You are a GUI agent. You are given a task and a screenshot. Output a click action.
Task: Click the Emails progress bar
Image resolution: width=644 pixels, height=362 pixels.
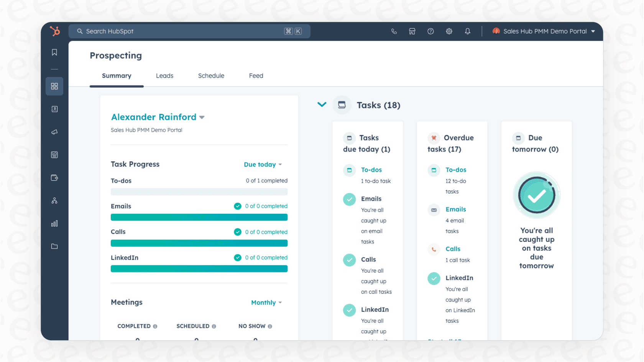point(199,217)
